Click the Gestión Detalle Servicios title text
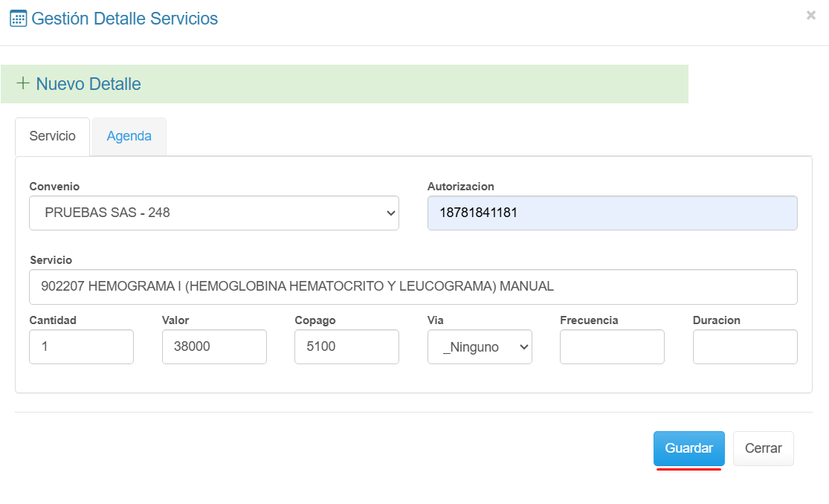The height and width of the screenshot is (504, 829). [x=125, y=19]
